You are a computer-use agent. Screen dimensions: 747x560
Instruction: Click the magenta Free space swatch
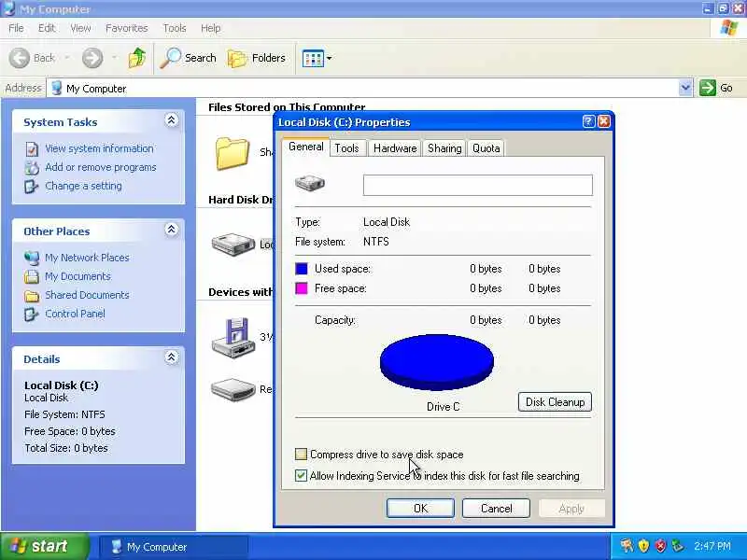click(302, 288)
